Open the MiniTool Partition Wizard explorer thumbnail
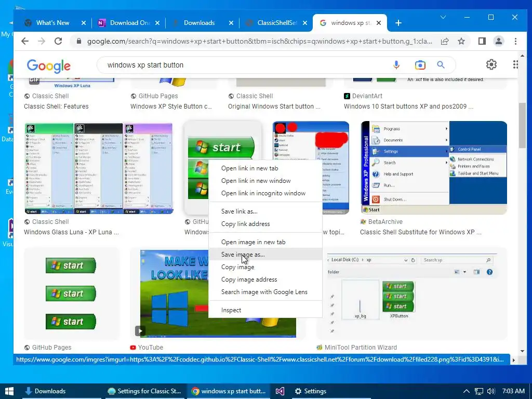The image size is (532, 399). tap(412, 294)
